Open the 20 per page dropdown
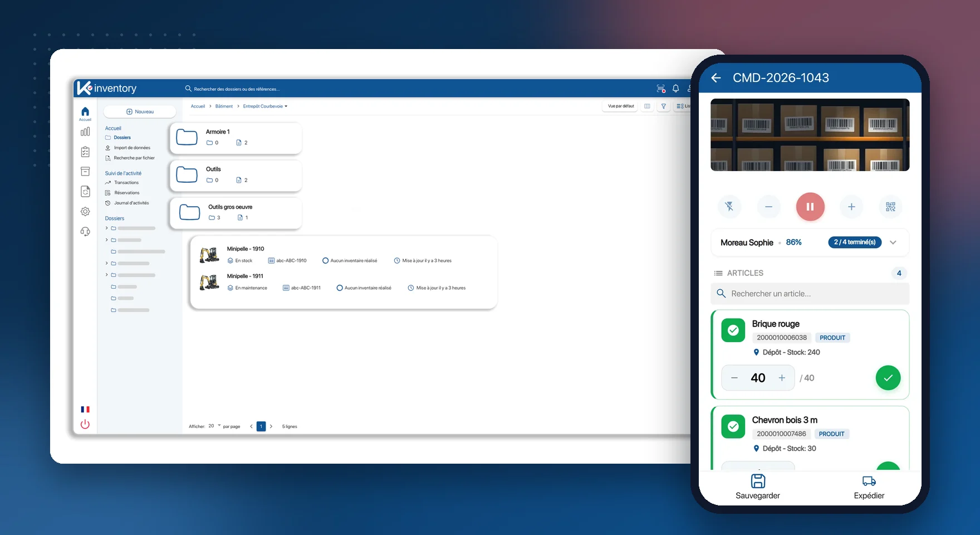Viewport: 980px width, 535px height. (x=214, y=426)
